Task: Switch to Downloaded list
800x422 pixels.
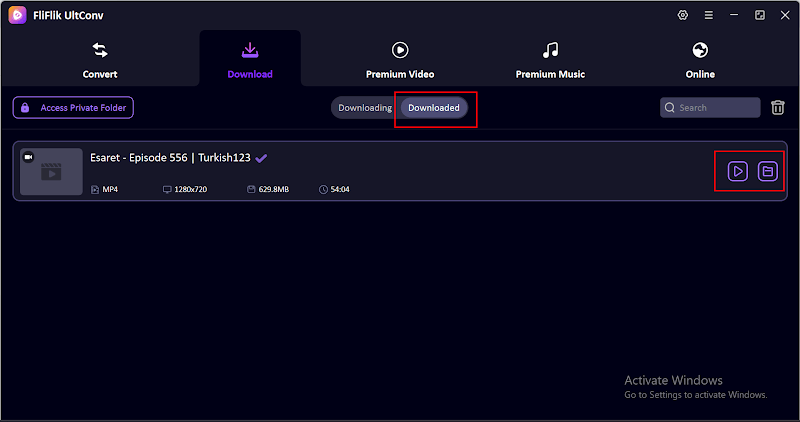Action: click(x=434, y=108)
